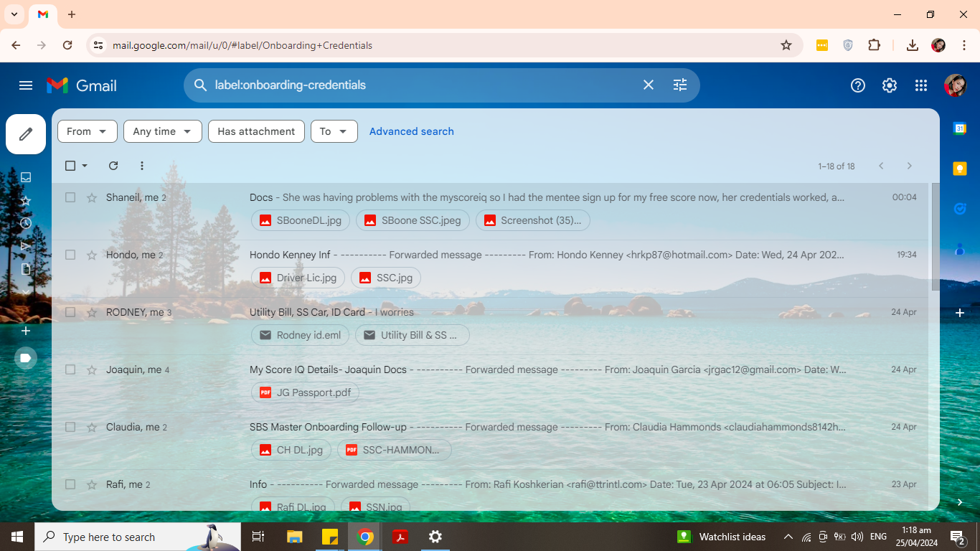Open Starred icon in sidebar
Screen dimensions: 980x551
pyautogui.click(x=26, y=200)
